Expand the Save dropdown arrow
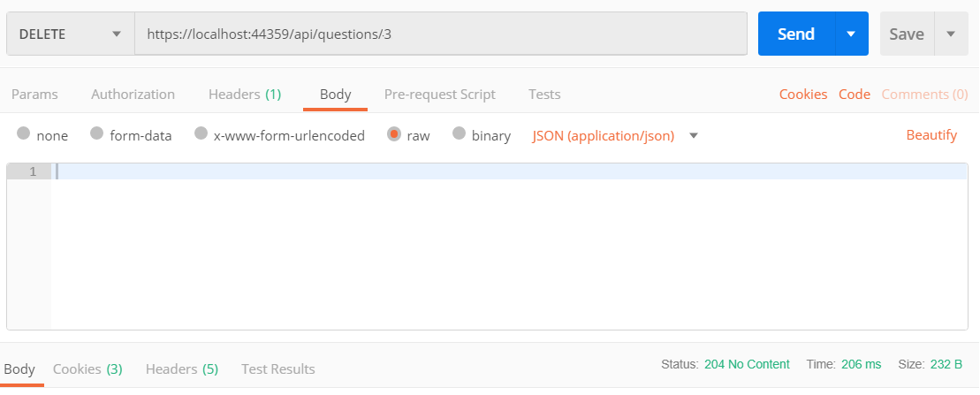Viewport: 980px width, 395px height. point(951,34)
